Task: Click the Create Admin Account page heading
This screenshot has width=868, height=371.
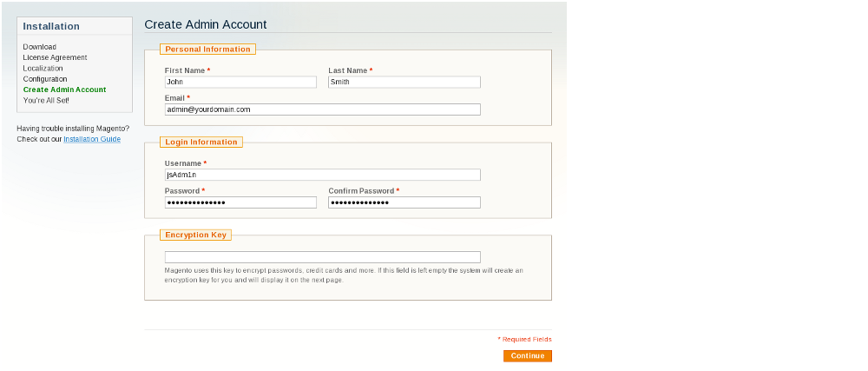Action: (206, 24)
